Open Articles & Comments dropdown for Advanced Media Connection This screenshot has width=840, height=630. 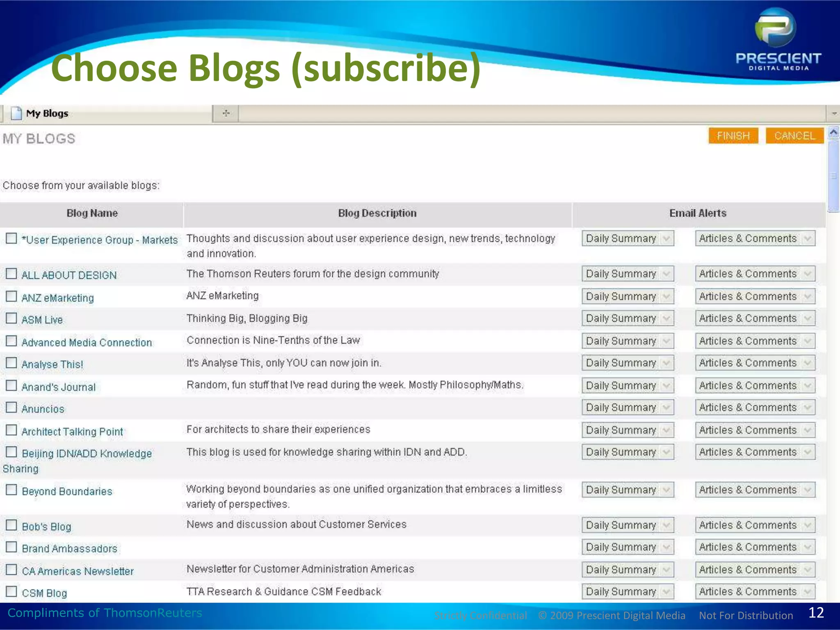point(755,341)
